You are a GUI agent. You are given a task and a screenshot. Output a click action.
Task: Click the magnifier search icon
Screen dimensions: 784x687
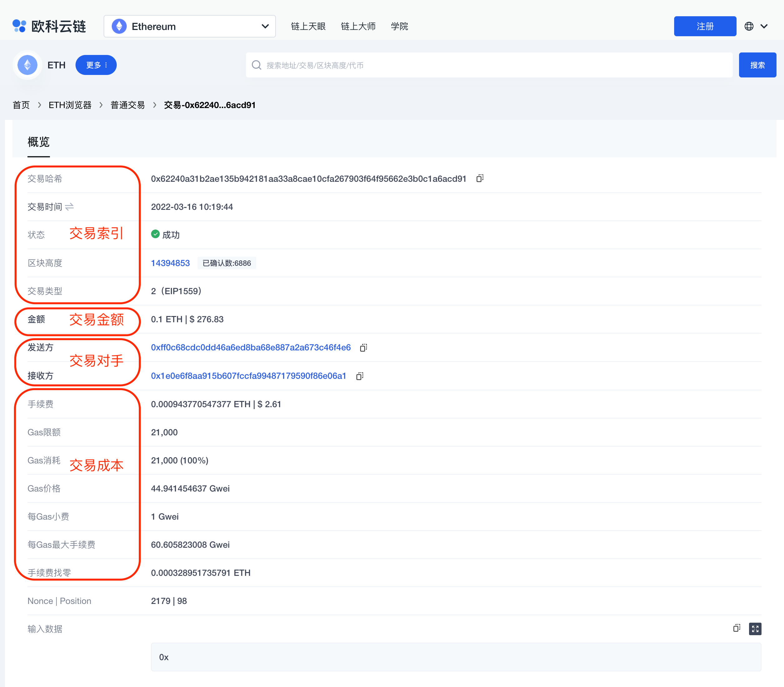pyautogui.click(x=256, y=65)
